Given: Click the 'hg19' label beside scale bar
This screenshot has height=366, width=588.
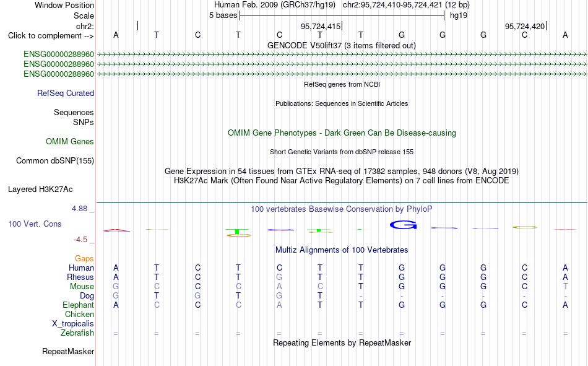Looking at the screenshot, I should [459, 15].
